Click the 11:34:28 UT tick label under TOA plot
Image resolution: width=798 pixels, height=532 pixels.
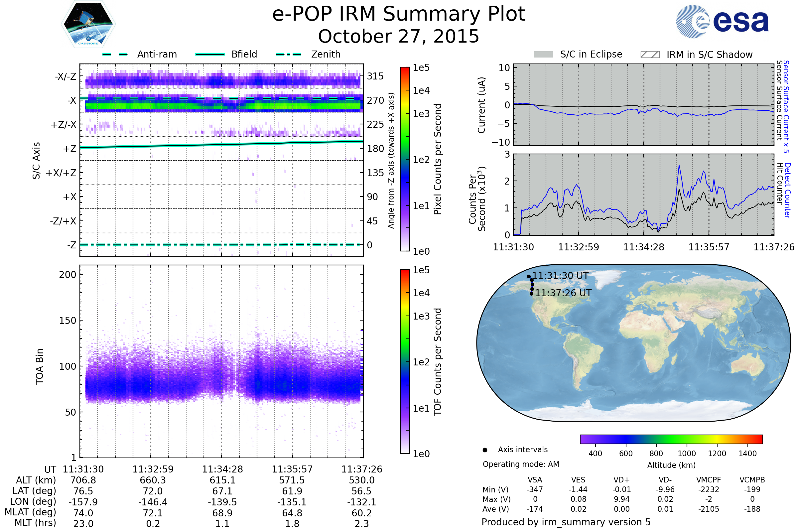point(222,469)
